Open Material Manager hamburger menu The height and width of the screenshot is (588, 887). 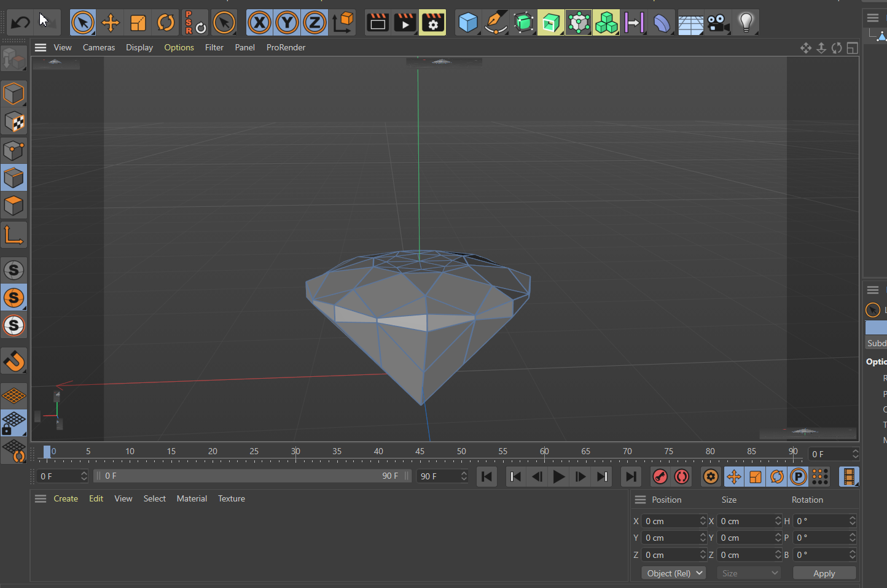pyautogui.click(x=41, y=498)
